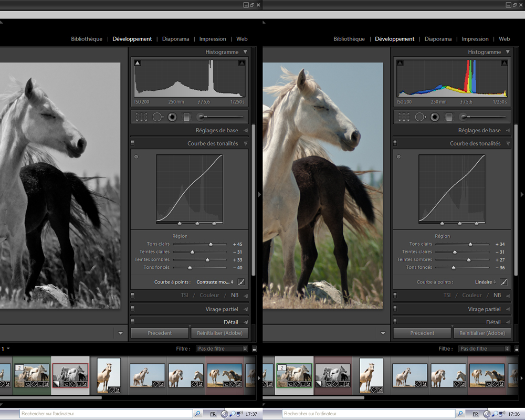Switch to Bibliothèque module in left window

pyautogui.click(x=87, y=39)
